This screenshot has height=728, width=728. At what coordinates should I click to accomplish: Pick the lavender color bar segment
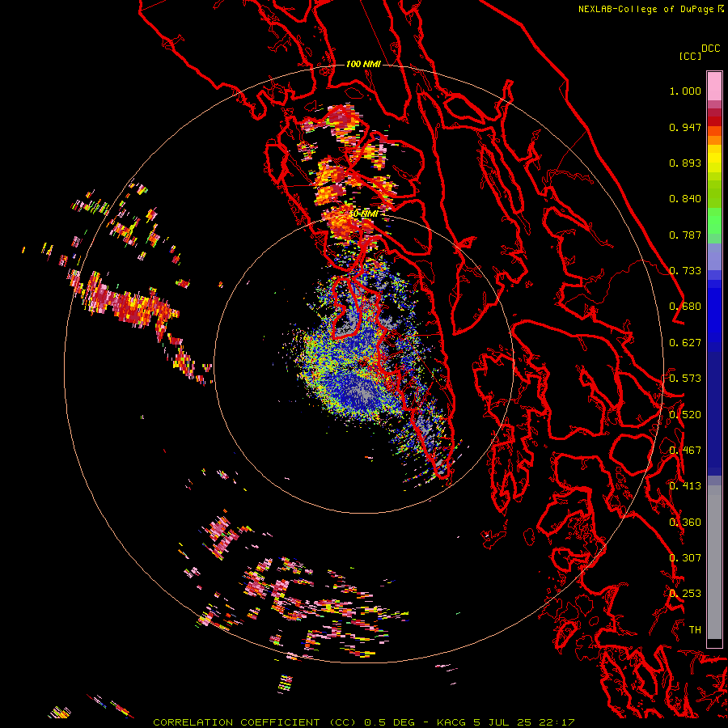pos(714,256)
